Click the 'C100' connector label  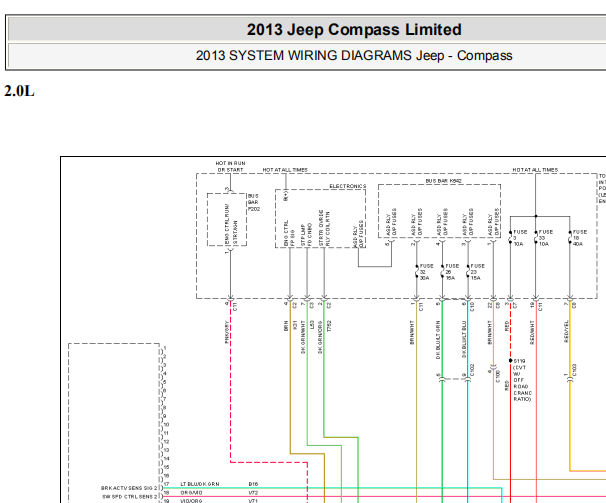(x=498, y=376)
